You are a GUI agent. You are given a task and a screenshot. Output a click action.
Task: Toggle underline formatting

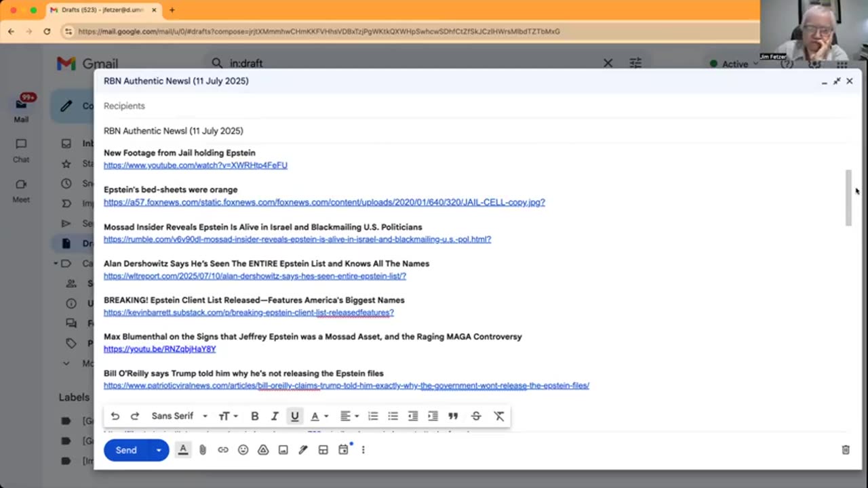click(295, 416)
